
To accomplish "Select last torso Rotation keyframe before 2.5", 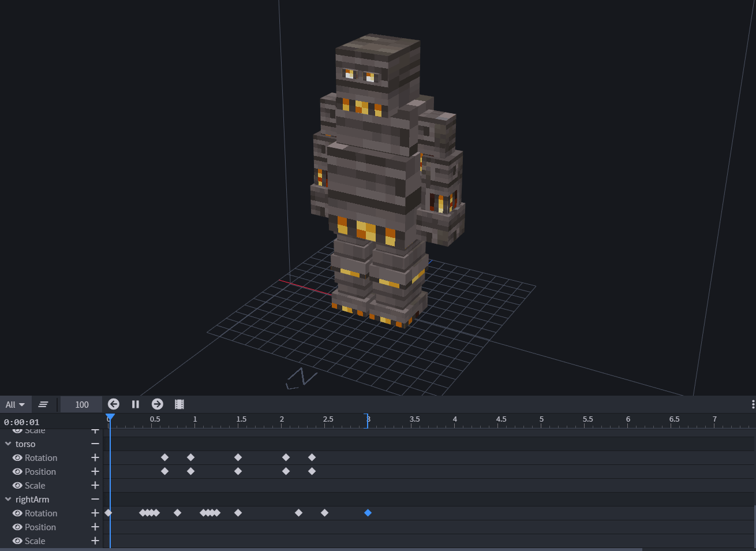I will [x=312, y=457].
